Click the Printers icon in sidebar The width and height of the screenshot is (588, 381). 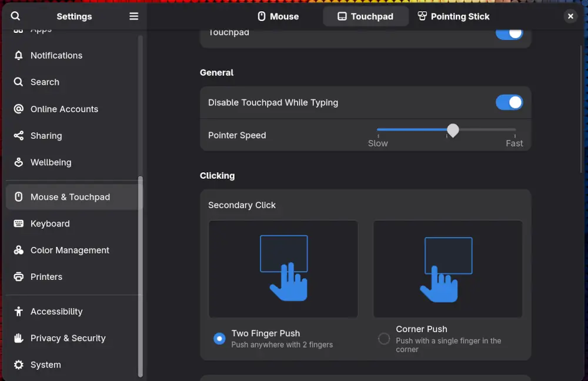(18, 277)
